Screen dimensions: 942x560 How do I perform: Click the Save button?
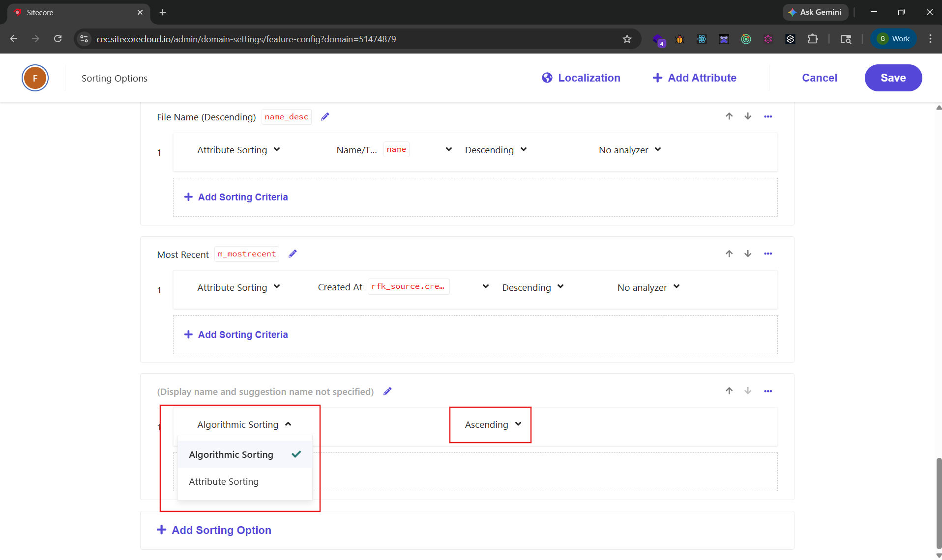click(x=893, y=78)
